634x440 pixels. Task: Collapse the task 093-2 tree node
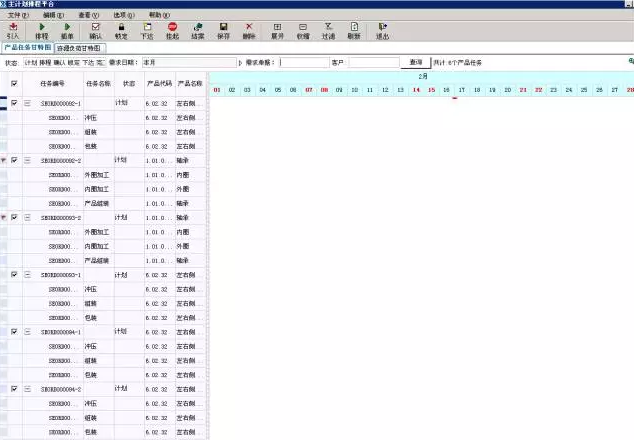click(x=27, y=218)
